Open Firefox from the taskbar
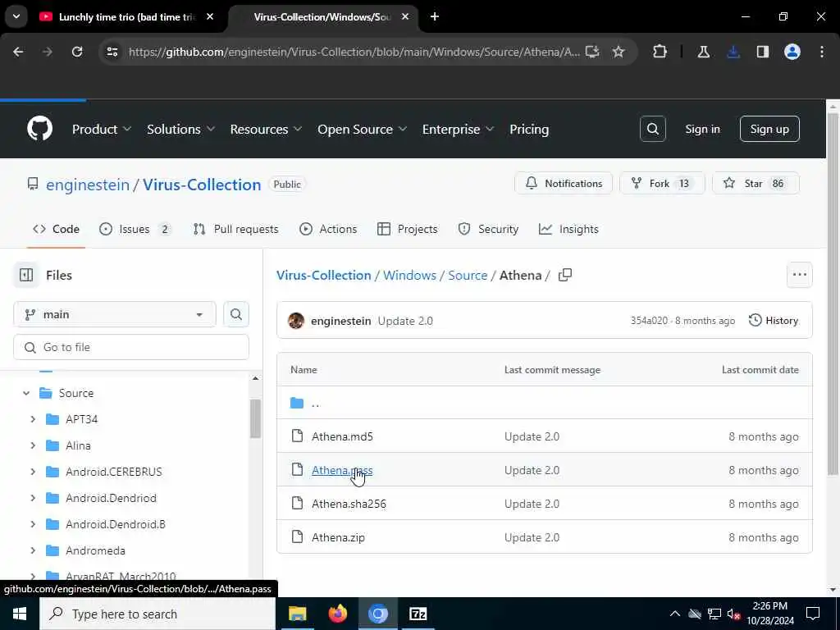840x630 pixels. tap(337, 614)
